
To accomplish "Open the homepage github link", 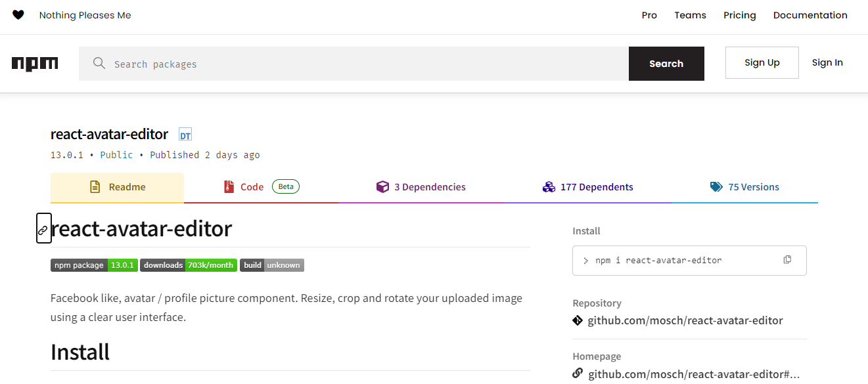I will pyautogui.click(x=694, y=374).
